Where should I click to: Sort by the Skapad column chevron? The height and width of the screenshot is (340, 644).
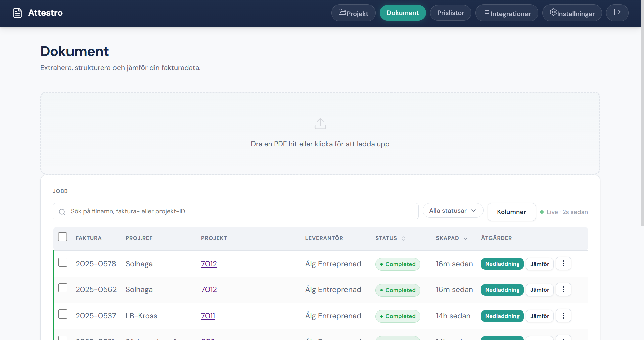click(466, 238)
